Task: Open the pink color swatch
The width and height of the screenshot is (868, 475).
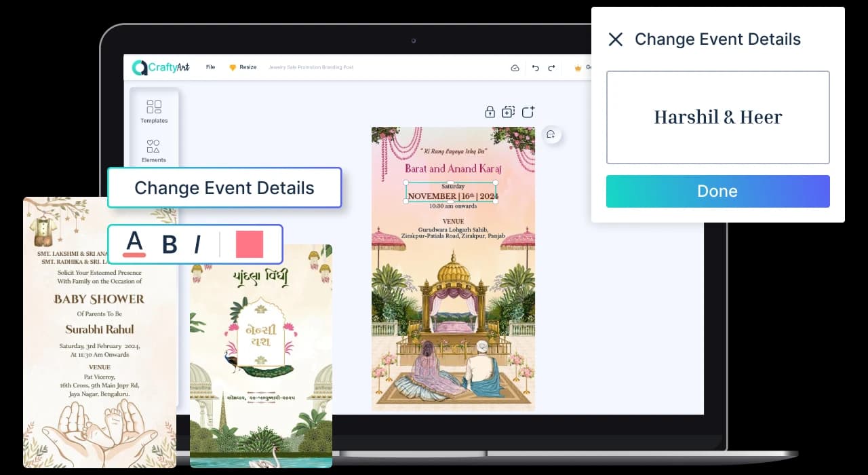Action: [250, 244]
